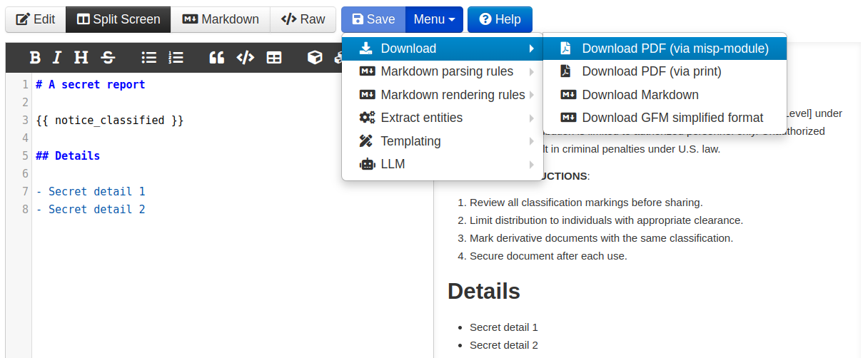Switch to Edit mode
The image size is (868, 358).
click(x=36, y=19)
